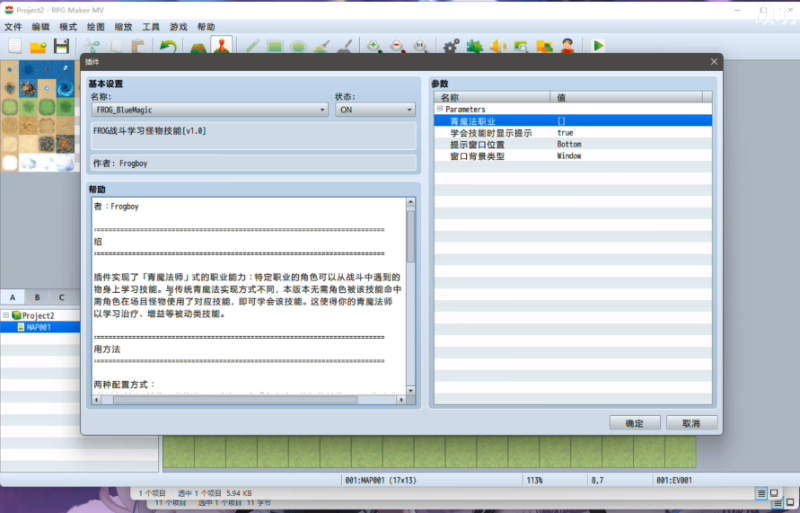Click the Open Project folder icon

38,46
